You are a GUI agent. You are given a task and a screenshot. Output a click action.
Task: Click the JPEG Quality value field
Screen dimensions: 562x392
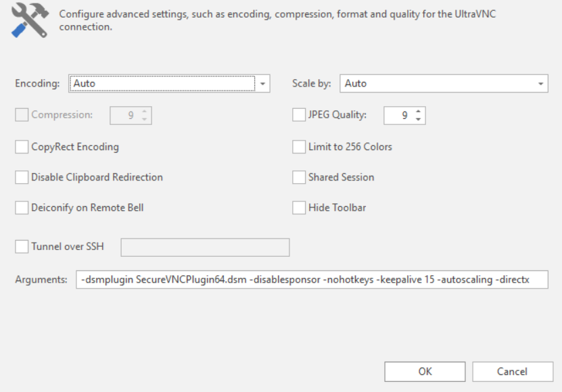[398, 116]
